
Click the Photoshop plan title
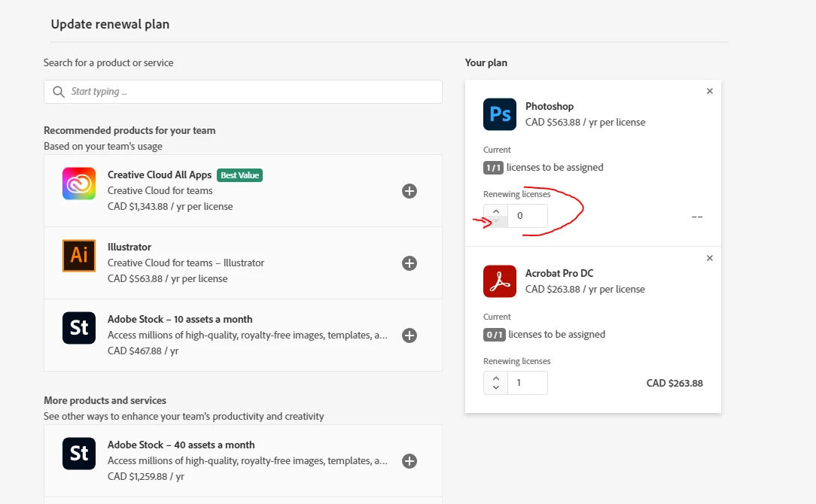click(x=550, y=106)
